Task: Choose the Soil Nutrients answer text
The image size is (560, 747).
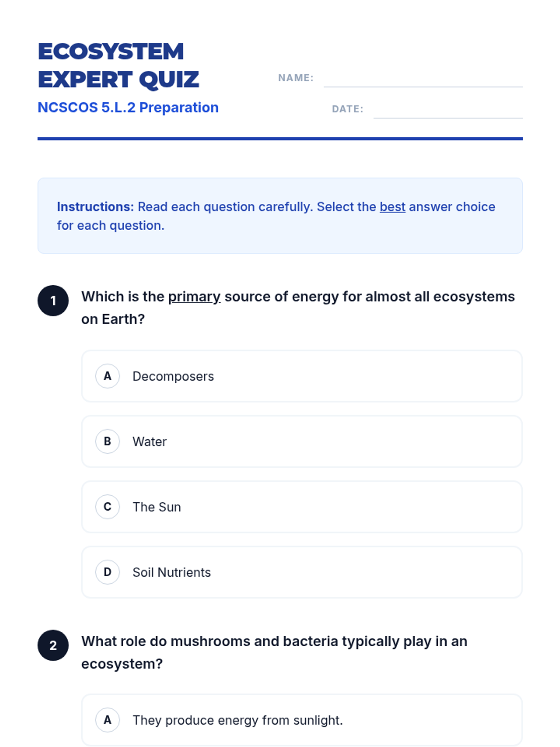Action: (x=172, y=572)
